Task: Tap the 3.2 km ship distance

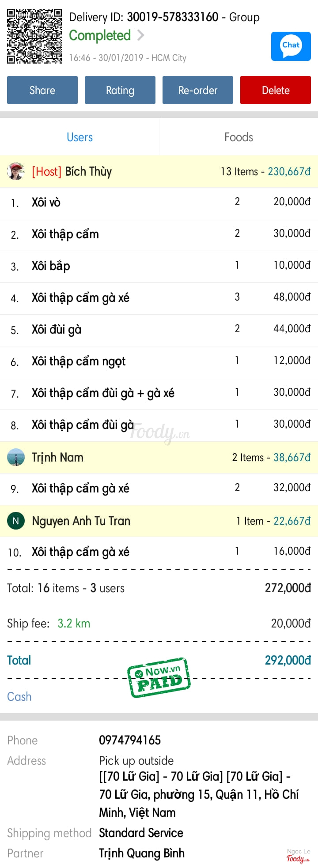Action: tap(74, 623)
